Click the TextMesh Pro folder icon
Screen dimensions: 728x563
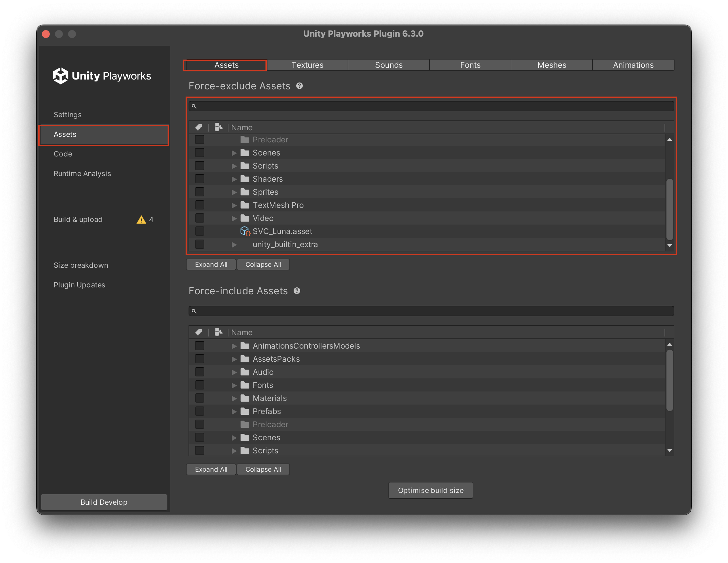(245, 205)
